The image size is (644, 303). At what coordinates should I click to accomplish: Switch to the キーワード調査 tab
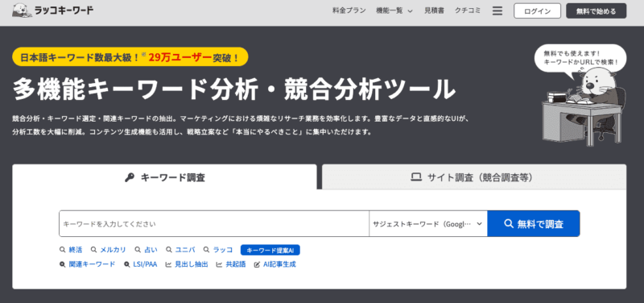[165, 177]
